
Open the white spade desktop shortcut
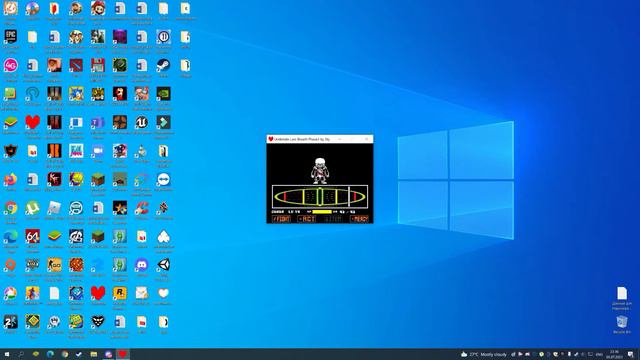163,237
